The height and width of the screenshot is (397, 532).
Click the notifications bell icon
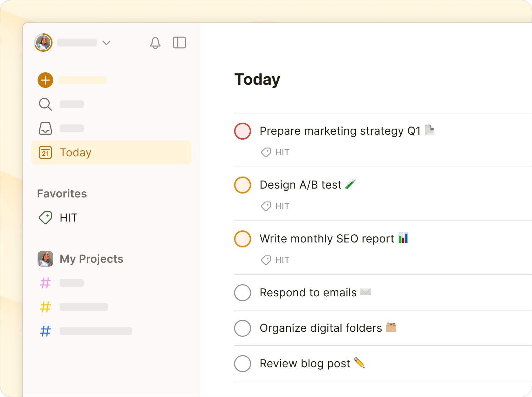click(155, 43)
